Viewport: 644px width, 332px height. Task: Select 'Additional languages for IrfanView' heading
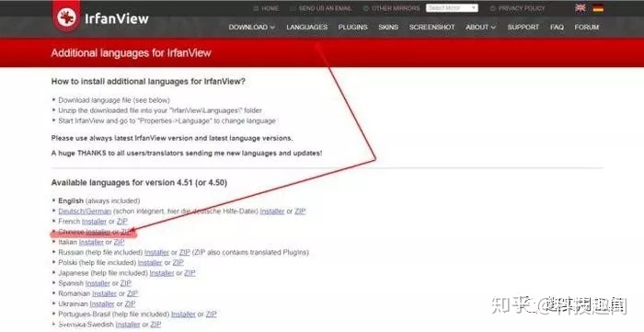(131, 53)
